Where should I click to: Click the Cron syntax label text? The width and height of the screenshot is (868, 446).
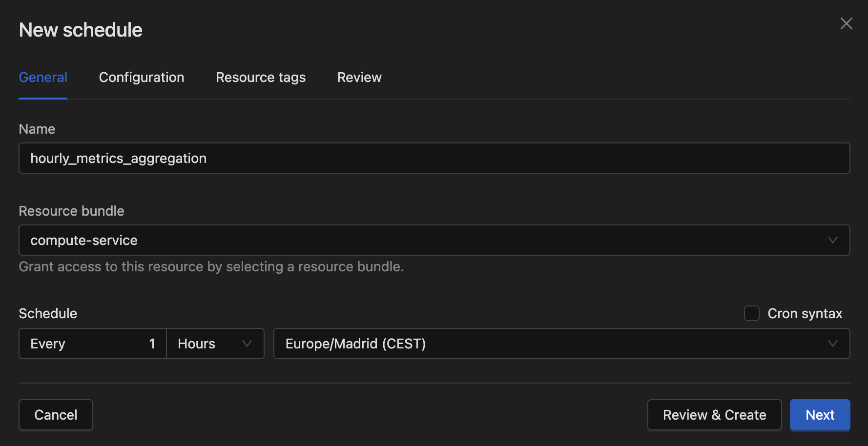(x=805, y=313)
